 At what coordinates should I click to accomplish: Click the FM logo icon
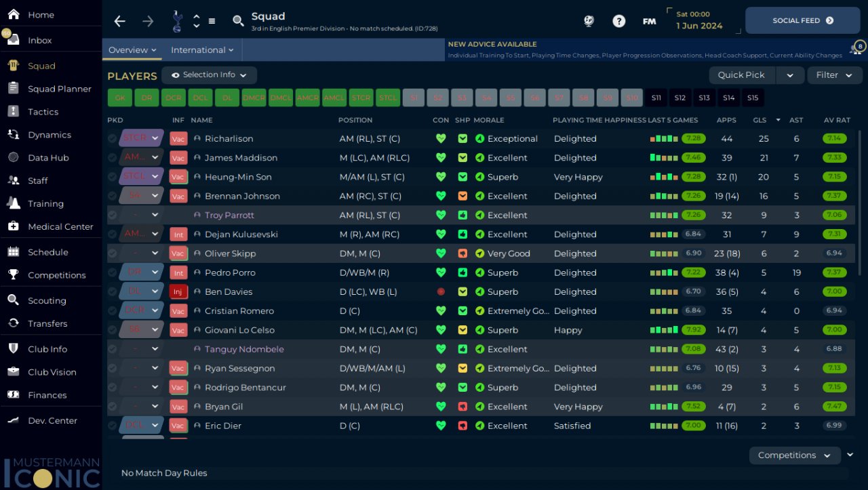(649, 21)
